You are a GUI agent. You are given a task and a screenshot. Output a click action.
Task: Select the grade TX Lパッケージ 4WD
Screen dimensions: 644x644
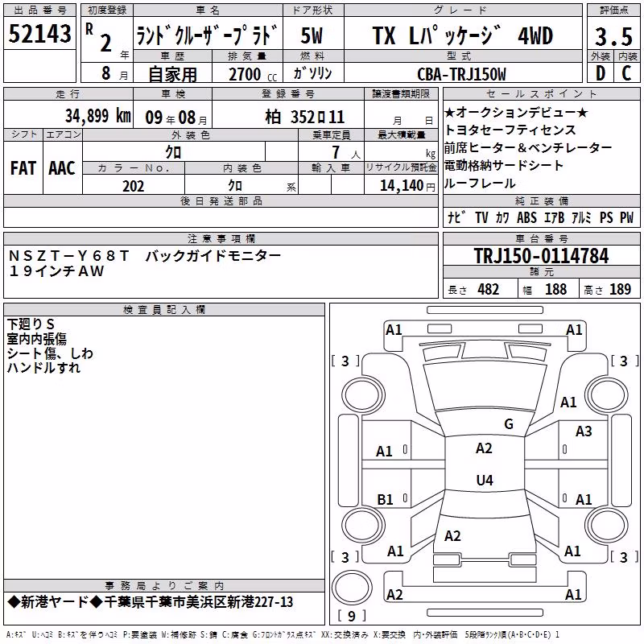462,35
